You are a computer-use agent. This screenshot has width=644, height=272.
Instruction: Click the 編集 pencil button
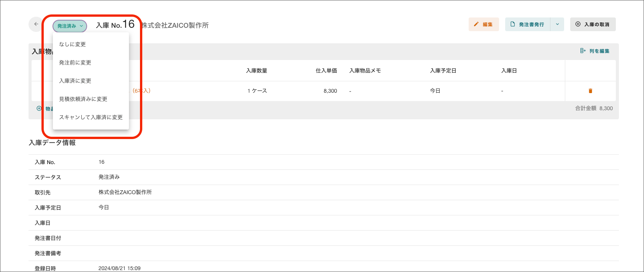tap(483, 24)
